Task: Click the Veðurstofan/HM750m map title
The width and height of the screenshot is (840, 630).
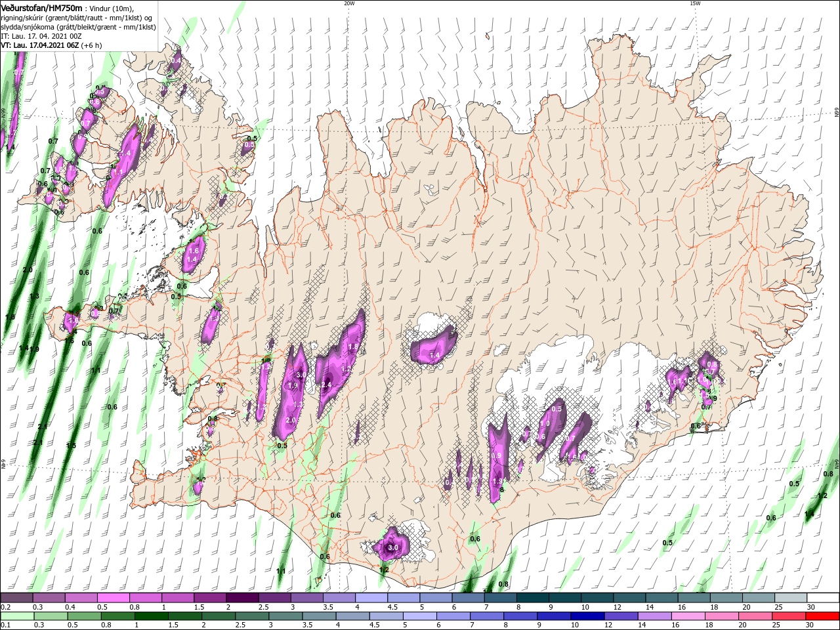Action: click(x=41, y=8)
